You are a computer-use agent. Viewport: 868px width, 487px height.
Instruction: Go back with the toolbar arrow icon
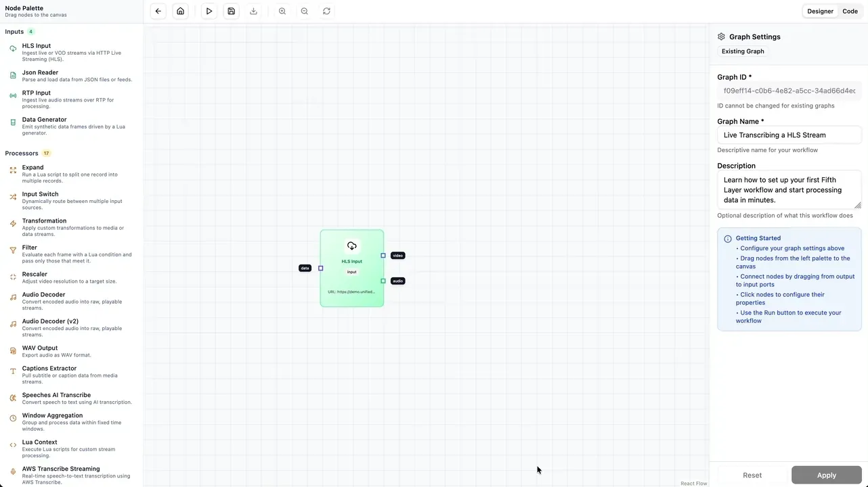pos(158,11)
